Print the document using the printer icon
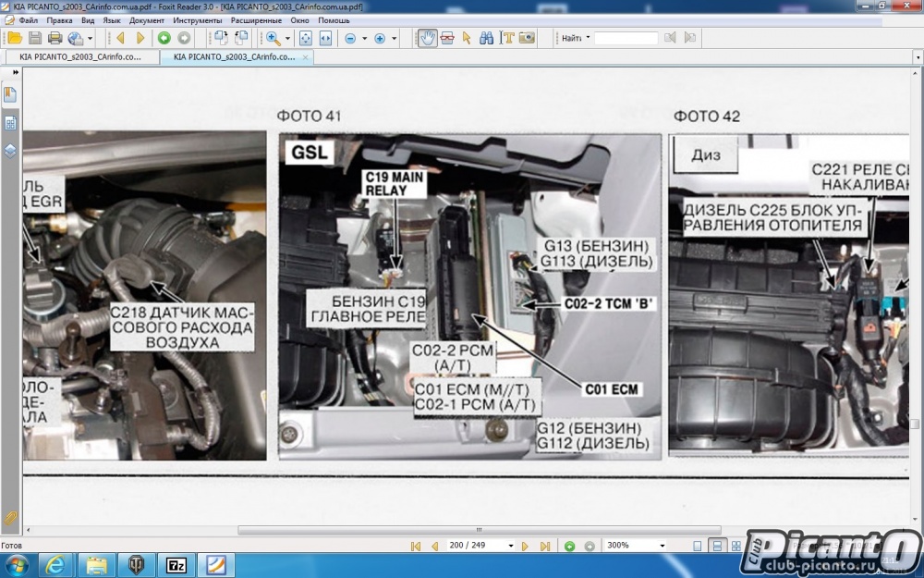924x578 pixels. (x=55, y=38)
